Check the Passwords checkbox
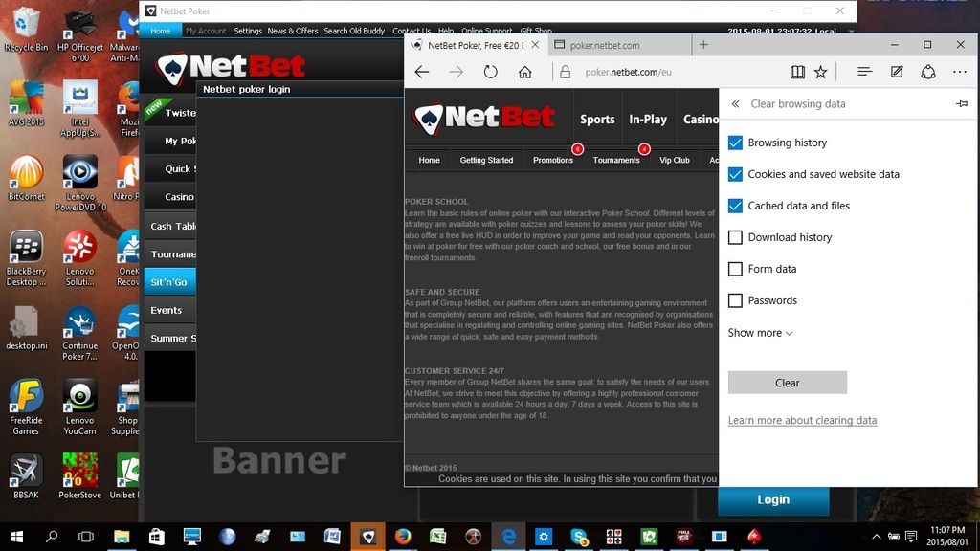 point(735,300)
